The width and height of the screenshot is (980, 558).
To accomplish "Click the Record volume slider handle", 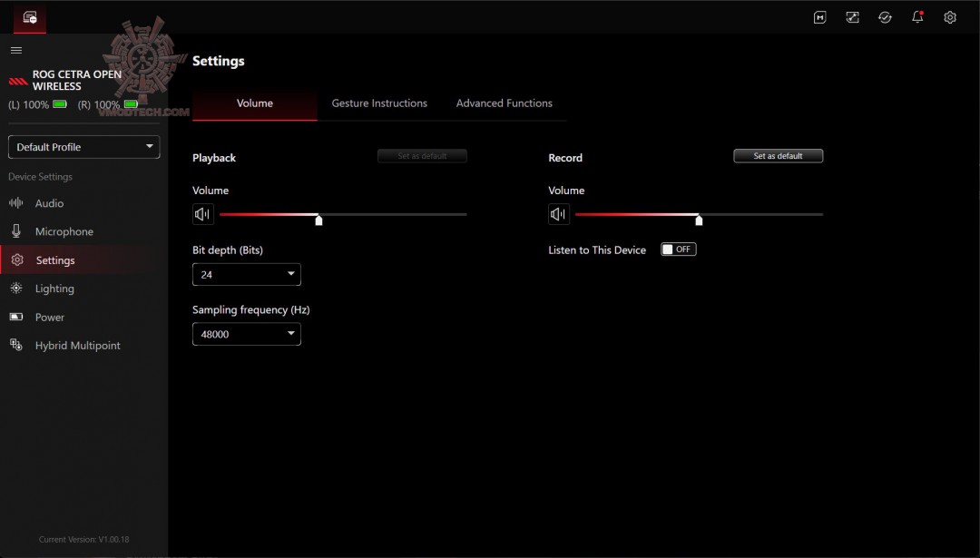I will click(699, 220).
